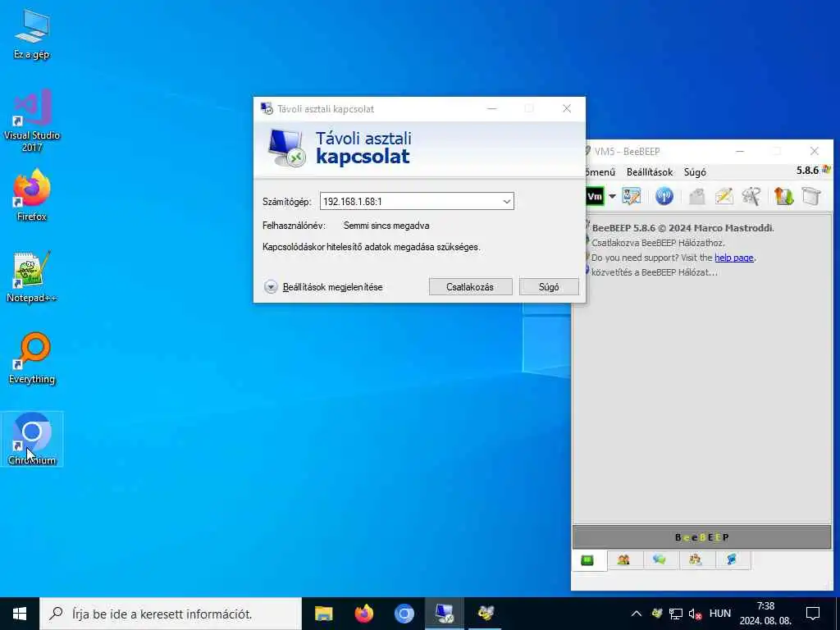Open Chromium from the taskbar

[x=404, y=614]
